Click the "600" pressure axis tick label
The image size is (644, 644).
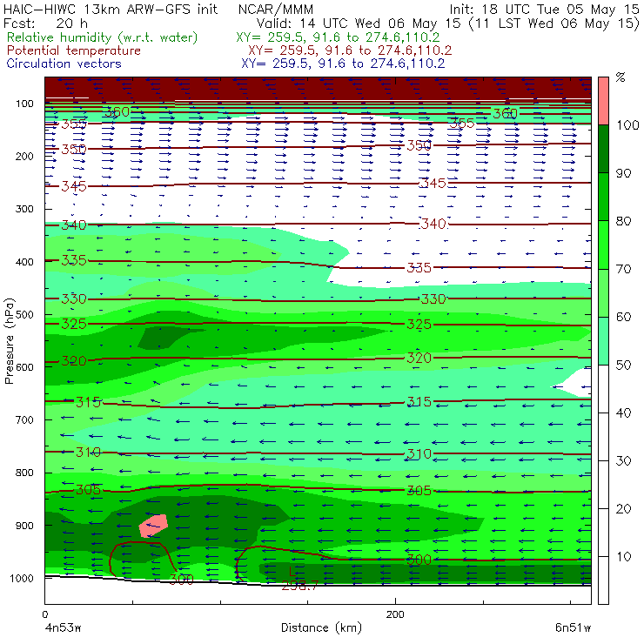(x=24, y=366)
